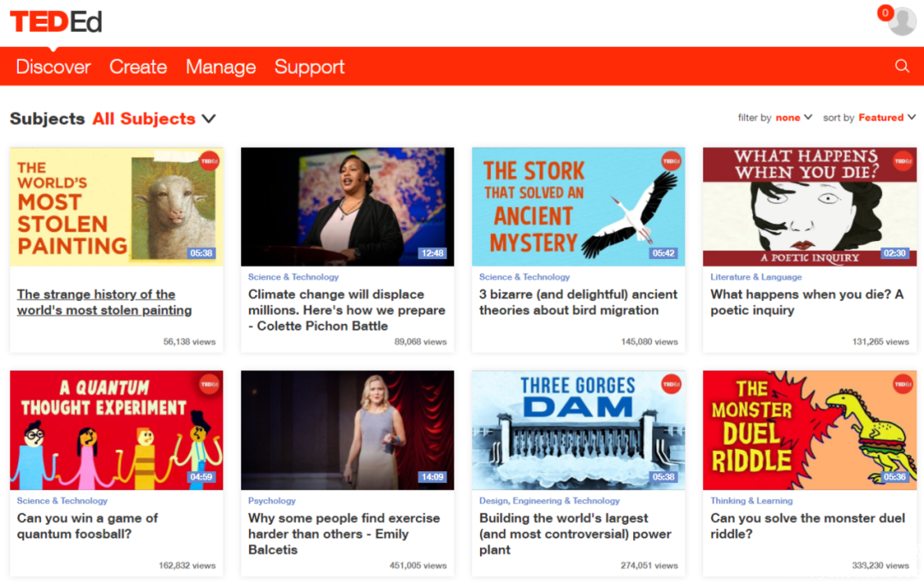Click the 02:30 duration label
Viewport: 924px width, 584px height.
point(895,253)
